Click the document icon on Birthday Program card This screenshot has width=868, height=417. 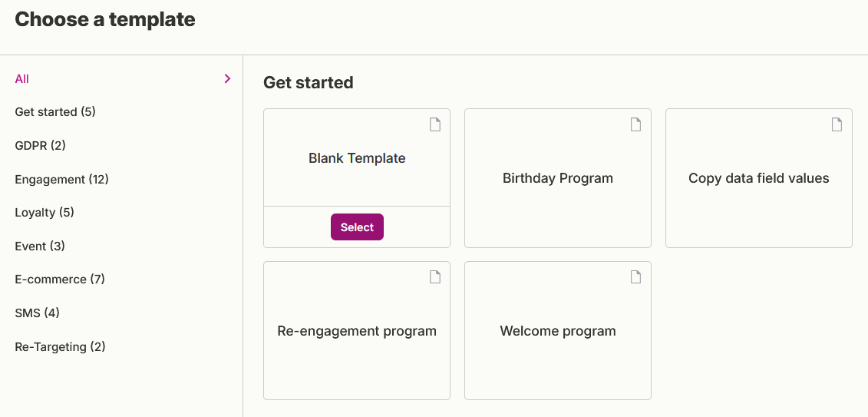coord(636,124)
